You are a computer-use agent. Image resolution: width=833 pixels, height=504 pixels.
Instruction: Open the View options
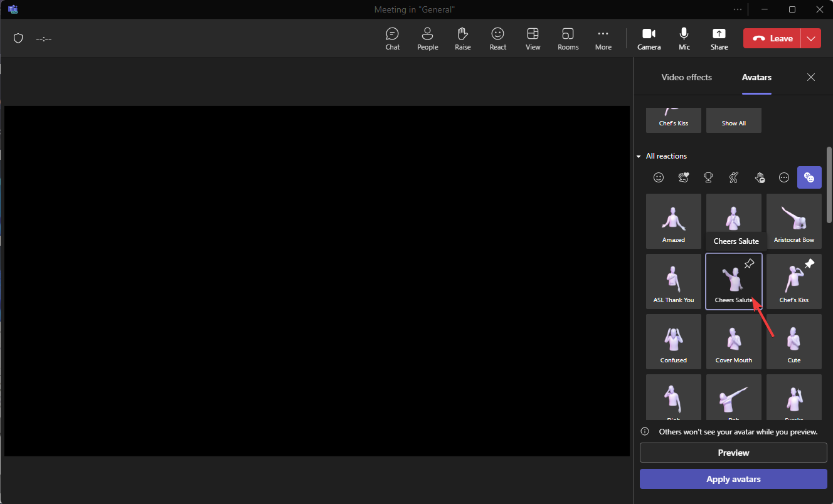[x=533, y=38]
